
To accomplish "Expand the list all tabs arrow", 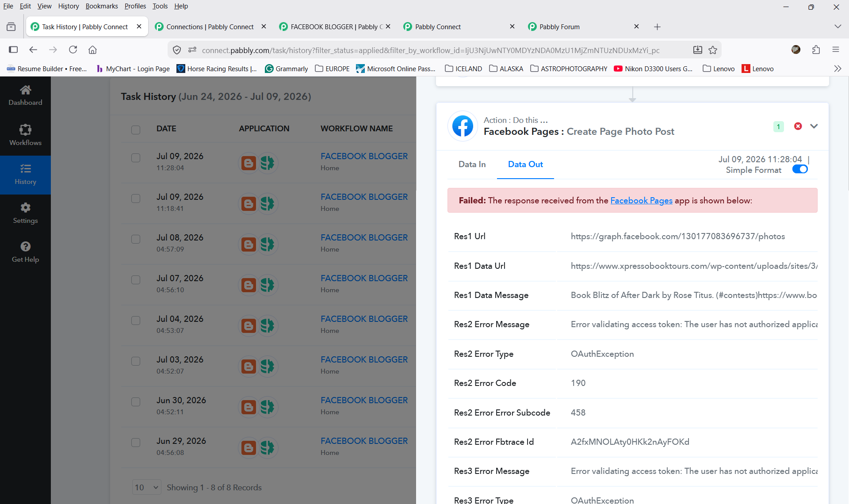I will (x=838, y=27).
